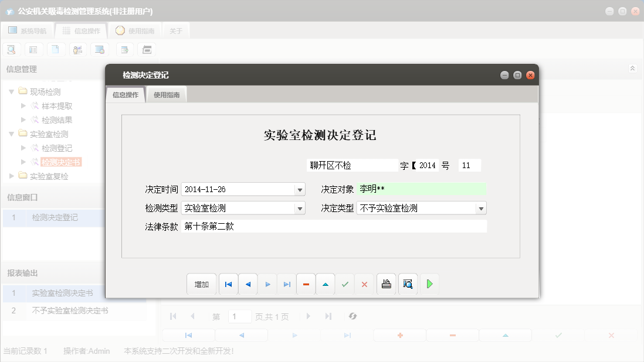644x362 pixels.
Task: Open the 决定类型 dropdown list
Action: [x=482, y=207]
